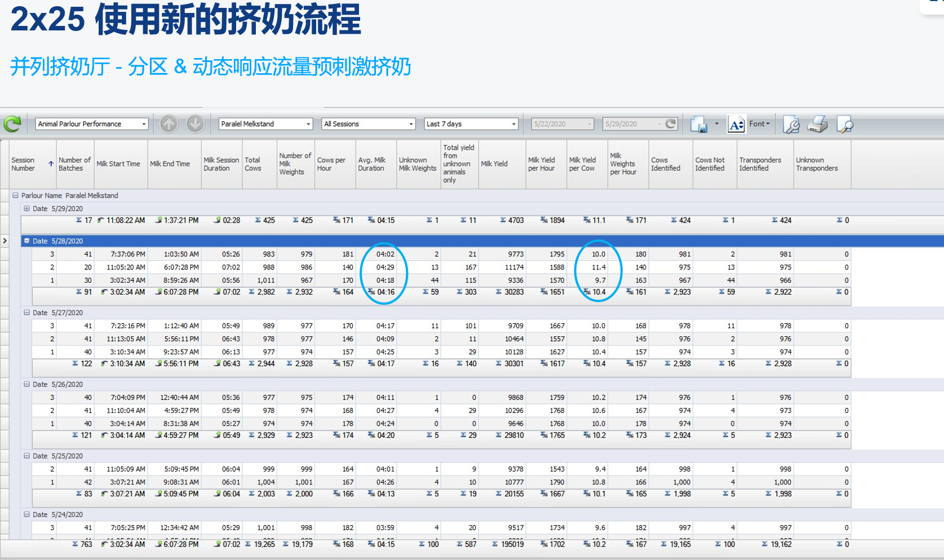Click the font size 'A' icon

736,124
